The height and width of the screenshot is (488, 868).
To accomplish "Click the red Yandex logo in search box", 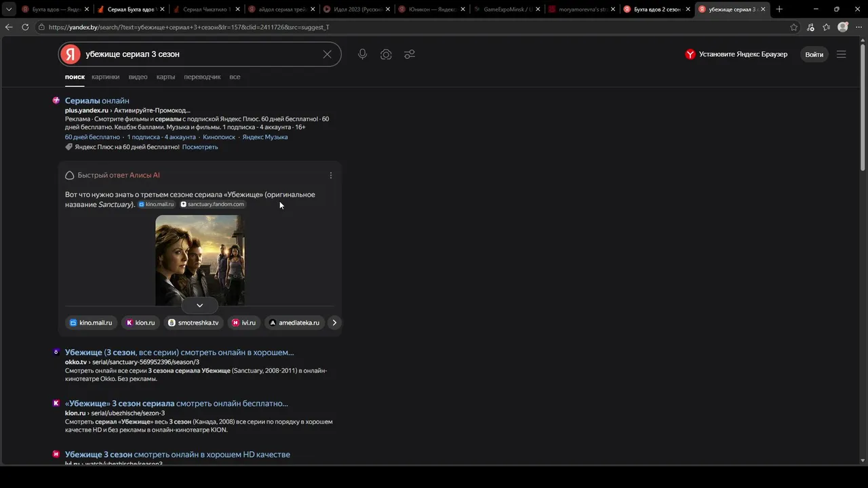I will pyautogui.click(x=71, y=54).
